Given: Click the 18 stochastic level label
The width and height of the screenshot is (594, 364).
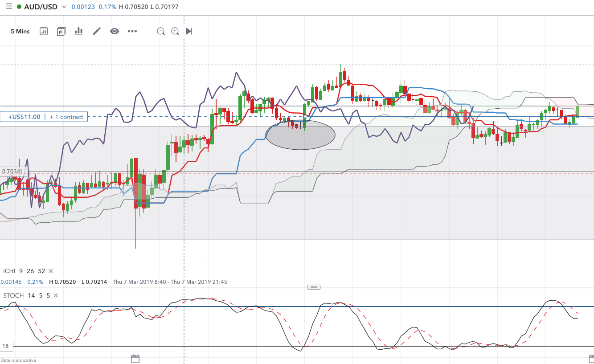Looking at the screenshot, I should pos(5,346).
